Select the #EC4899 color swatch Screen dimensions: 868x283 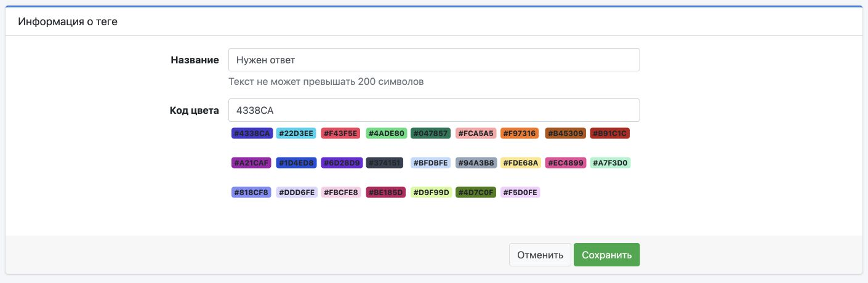(566, 163)
